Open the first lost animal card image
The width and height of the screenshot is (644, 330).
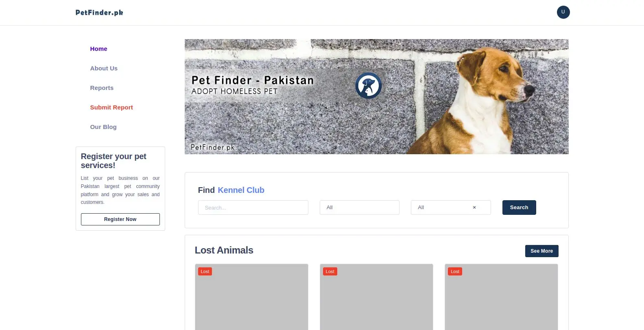click(x=251, y=301)
